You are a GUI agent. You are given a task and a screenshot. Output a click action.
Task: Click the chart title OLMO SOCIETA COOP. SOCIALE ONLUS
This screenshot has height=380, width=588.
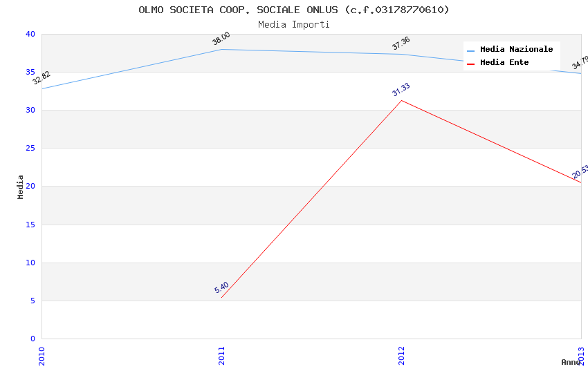click(x=293, y=10)
